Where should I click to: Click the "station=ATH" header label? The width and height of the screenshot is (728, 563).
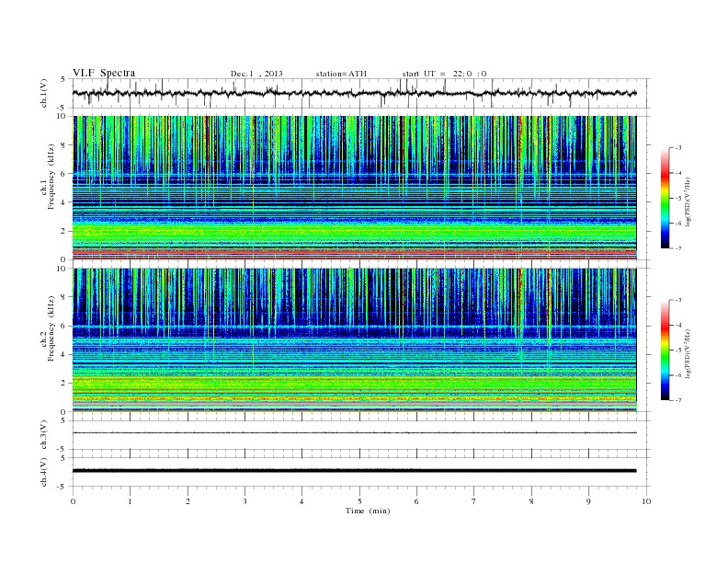tap(341, 74)
